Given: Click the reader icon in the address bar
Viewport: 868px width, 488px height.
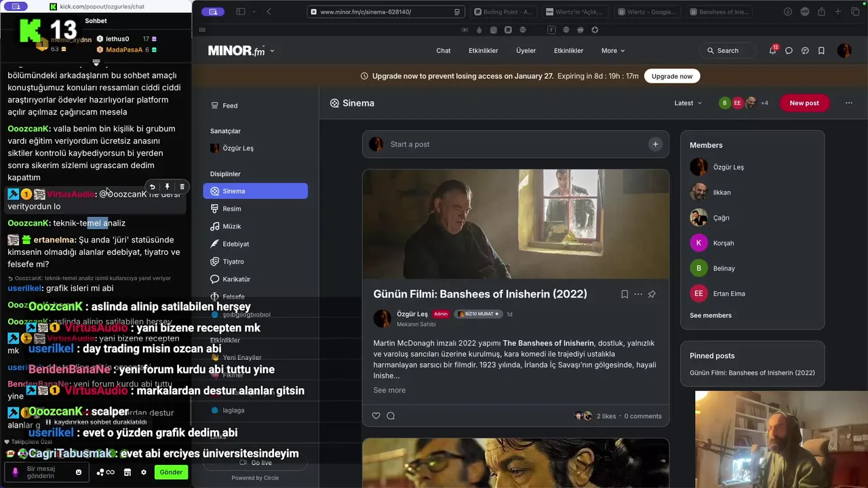Looking at the screenshot, I should [457, 12].
